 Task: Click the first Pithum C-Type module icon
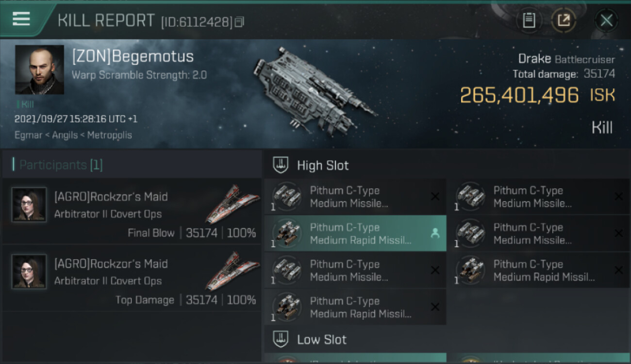point(286,197)
